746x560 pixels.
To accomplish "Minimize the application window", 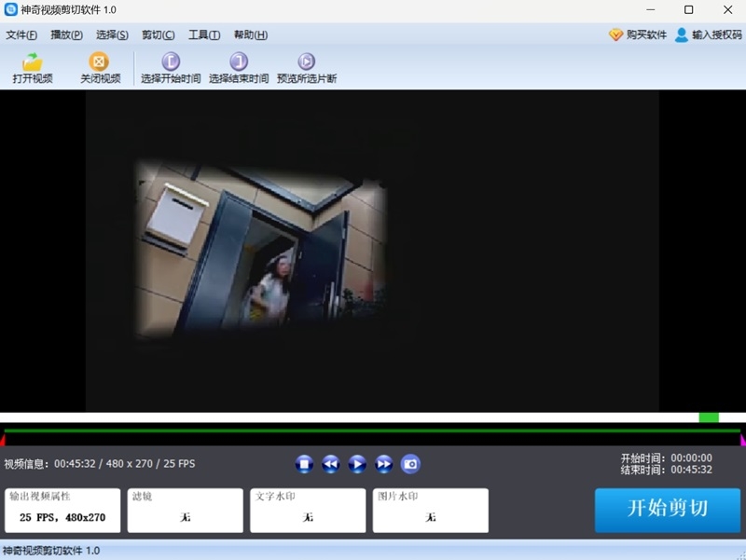I will (x=650, y=9).
